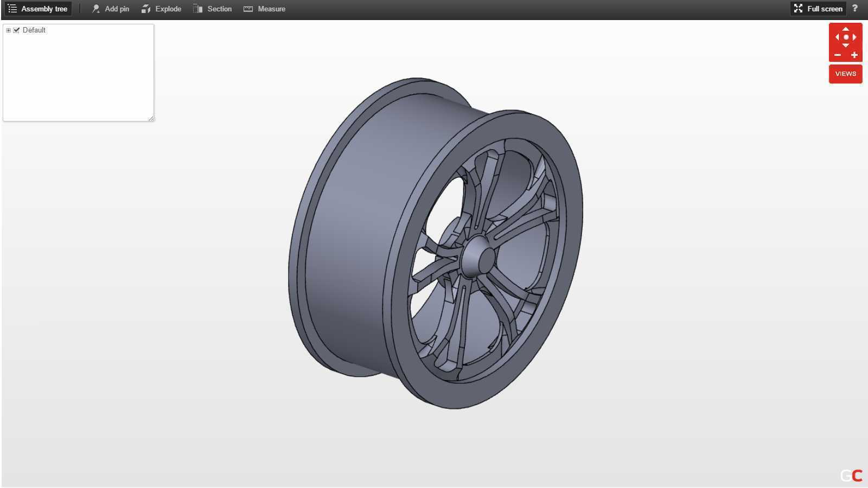
Task: Zoom in with the plus icon
Action: (854, 55)
